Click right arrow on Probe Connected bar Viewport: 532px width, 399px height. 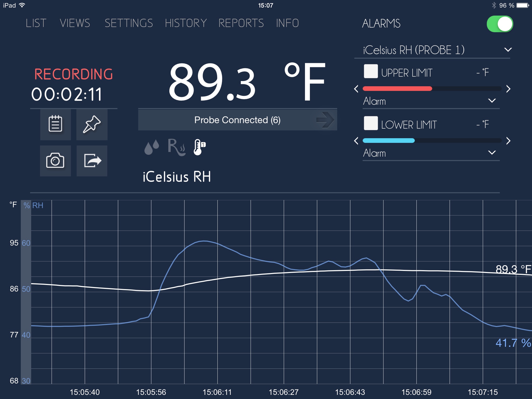click(325, 120)
